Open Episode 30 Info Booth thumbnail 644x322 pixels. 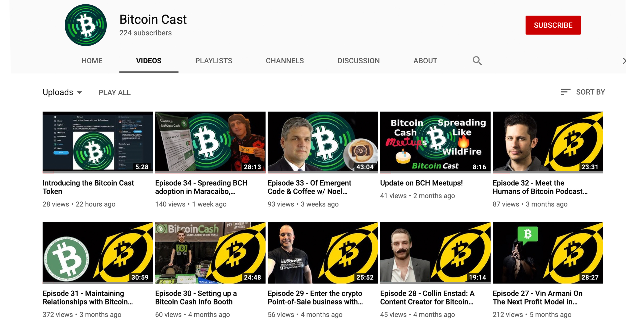[x=210, y=253]
